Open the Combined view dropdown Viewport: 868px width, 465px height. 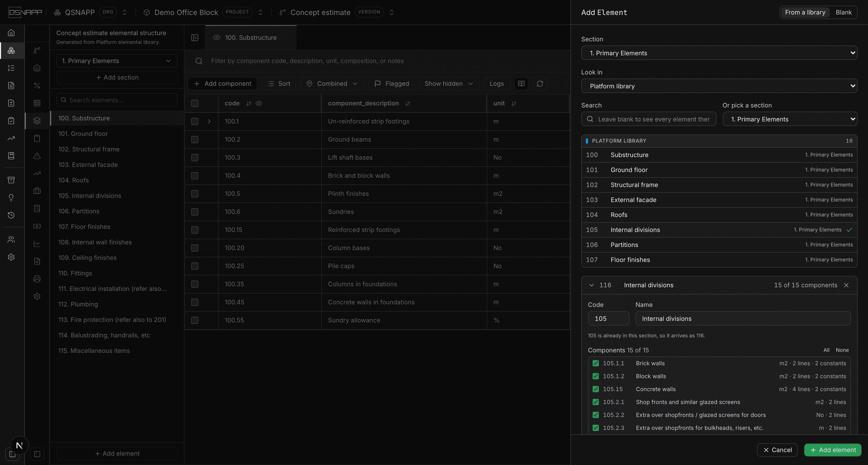332,83
